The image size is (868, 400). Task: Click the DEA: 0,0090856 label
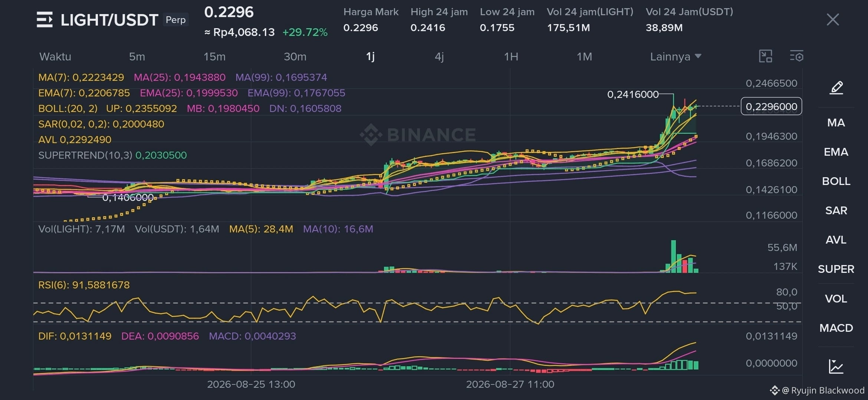[160, 336]
